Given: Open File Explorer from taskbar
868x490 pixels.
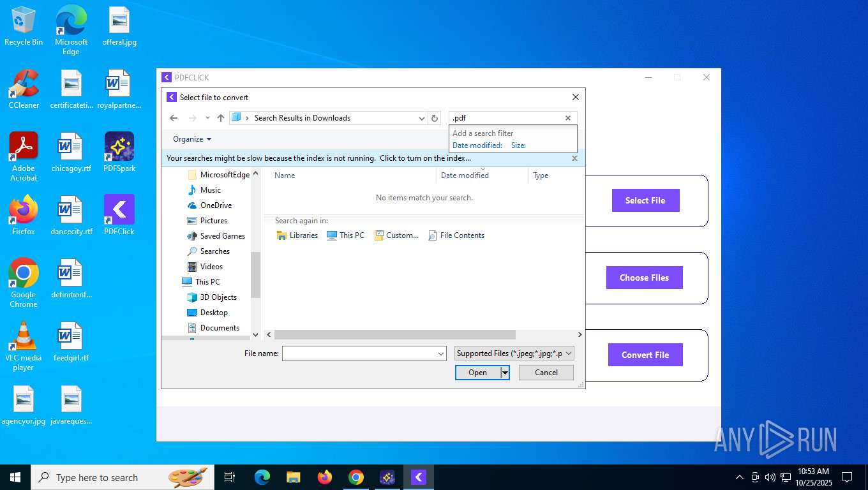Looking at the screenshot, I should [294, 477].
